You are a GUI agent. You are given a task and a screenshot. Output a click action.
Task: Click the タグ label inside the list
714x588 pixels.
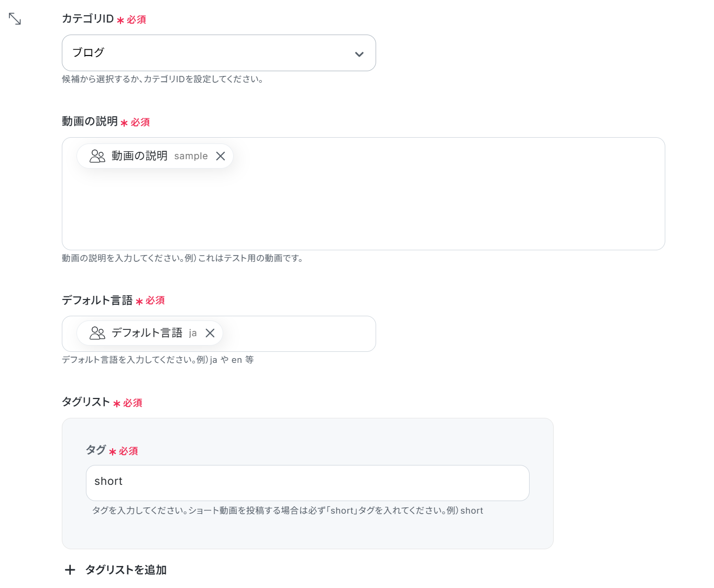click(x=96, y=450)
